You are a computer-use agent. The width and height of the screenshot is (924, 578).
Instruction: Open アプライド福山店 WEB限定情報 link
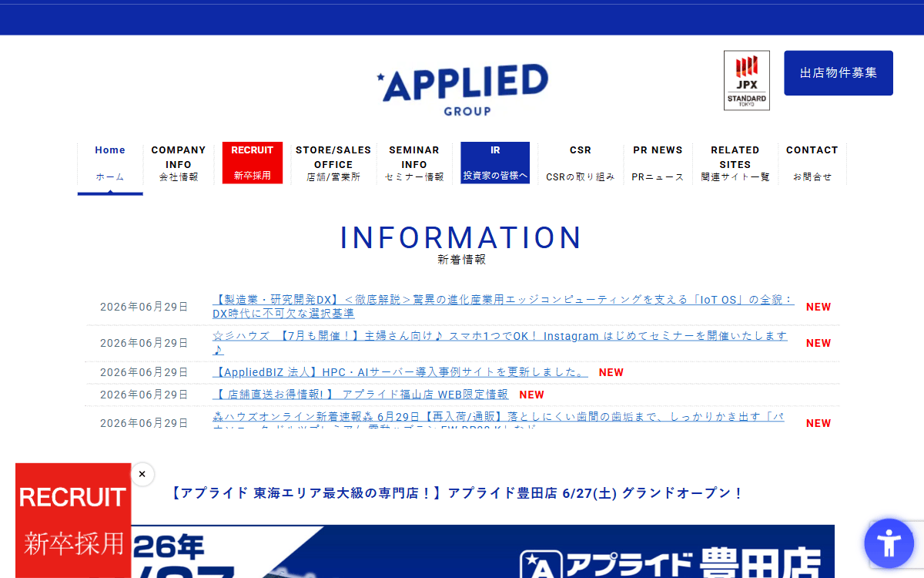360,395
